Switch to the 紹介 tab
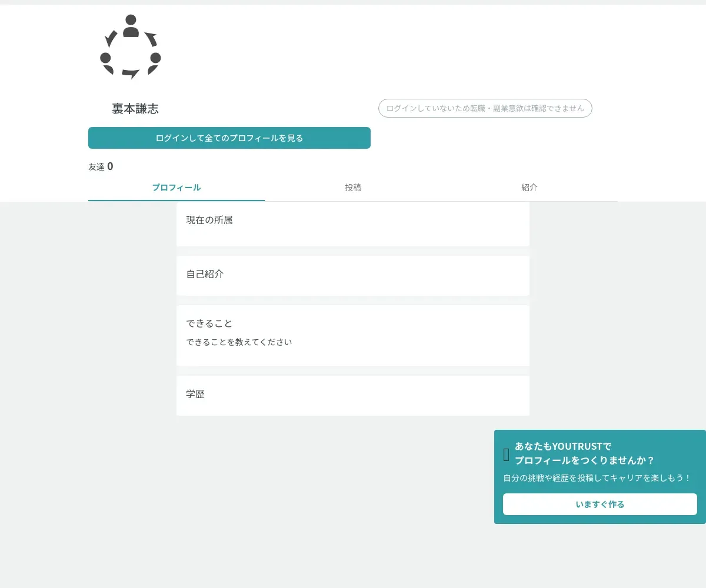 [x=529, y=188]
